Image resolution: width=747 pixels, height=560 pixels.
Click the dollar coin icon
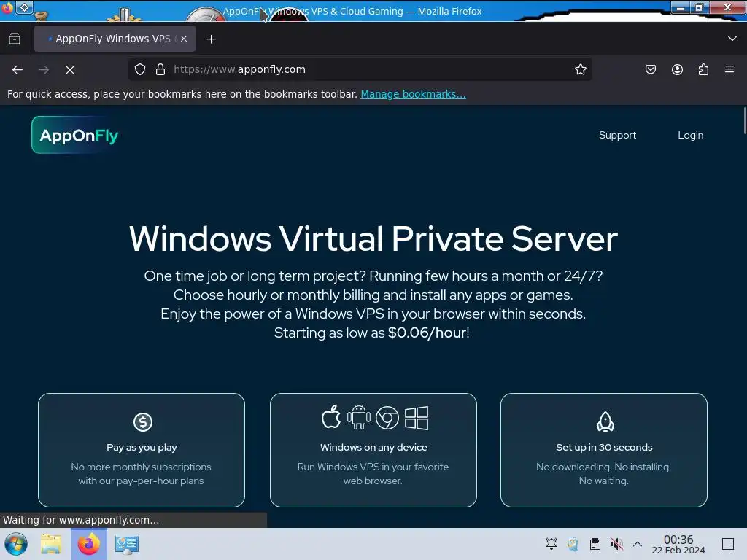tap(142, 422)
